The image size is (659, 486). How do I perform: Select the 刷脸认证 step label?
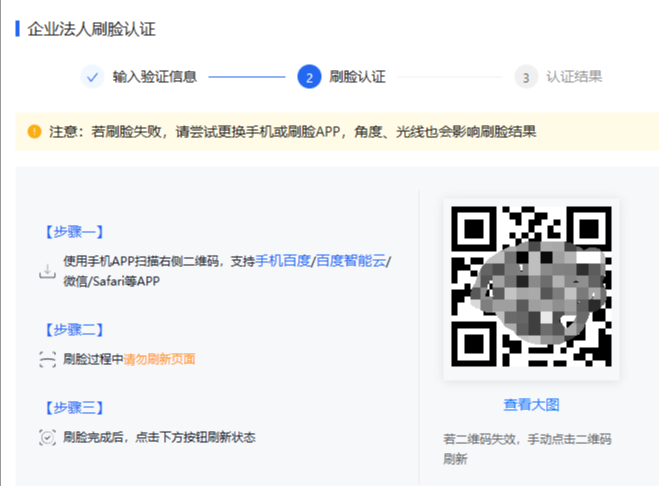click(x=357, y=77)
